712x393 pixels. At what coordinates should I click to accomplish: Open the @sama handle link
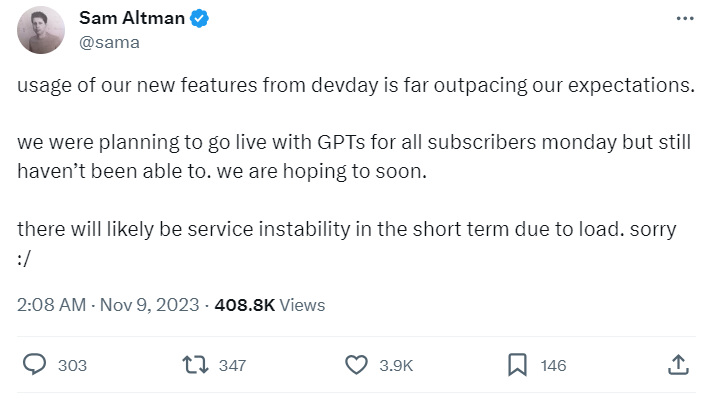(x=109, y=42)
